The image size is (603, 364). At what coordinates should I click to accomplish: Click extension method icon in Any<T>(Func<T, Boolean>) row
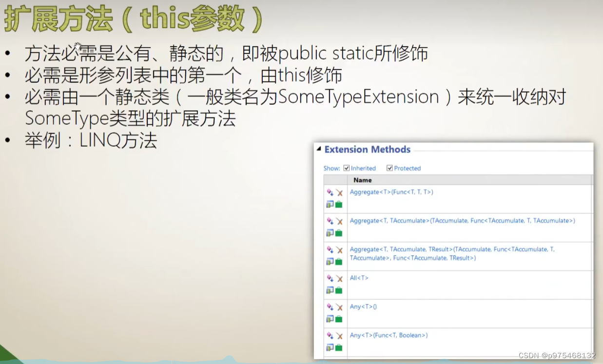pos(330,336)
